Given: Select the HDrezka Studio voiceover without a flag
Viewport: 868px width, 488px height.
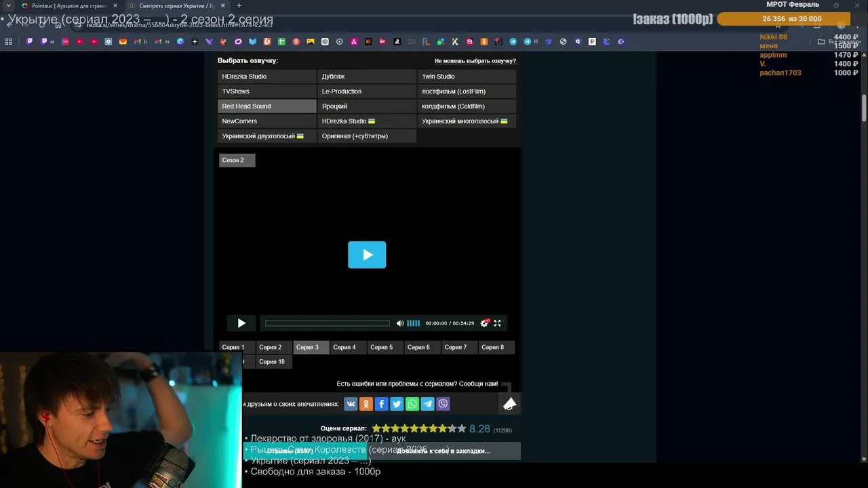Looking at the screenshot, I should (x=267, y=77).
